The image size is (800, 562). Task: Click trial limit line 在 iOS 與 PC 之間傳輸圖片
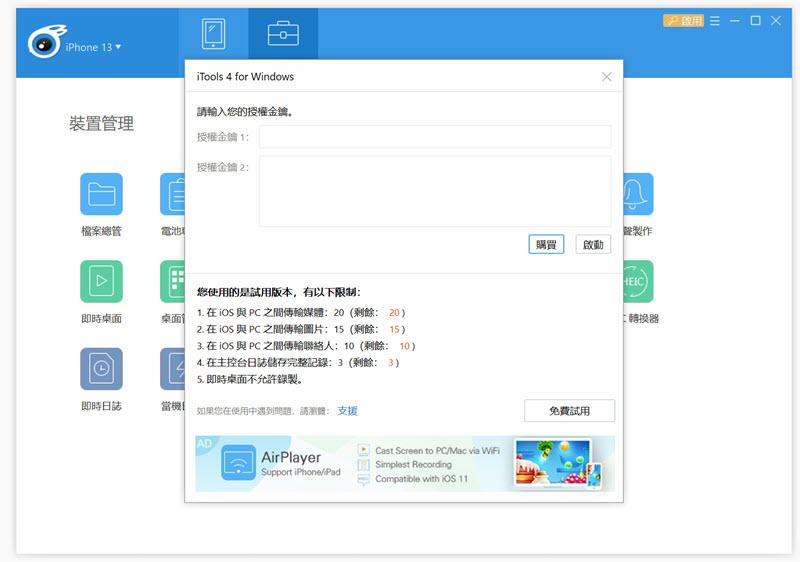point(301,329)
